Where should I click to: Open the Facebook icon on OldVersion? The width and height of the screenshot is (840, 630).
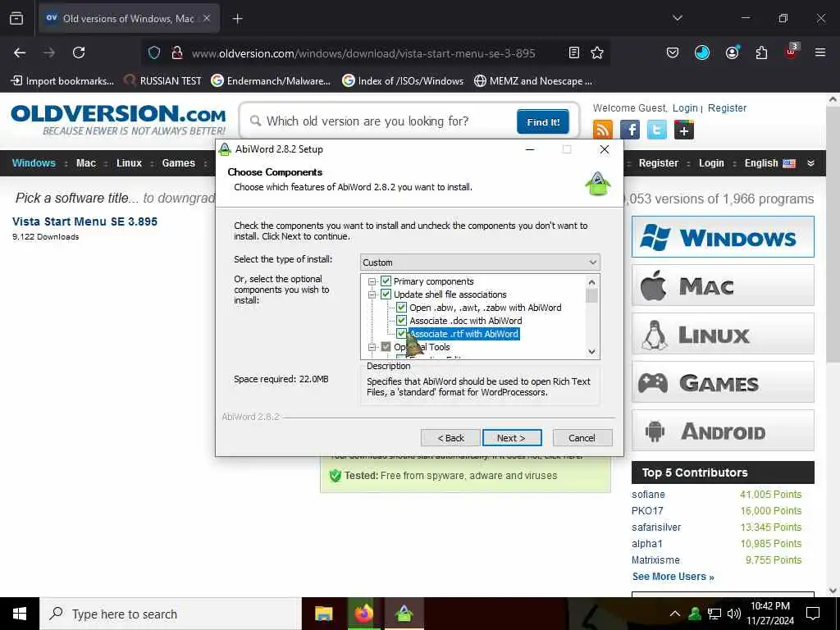[x=630, y=130]
